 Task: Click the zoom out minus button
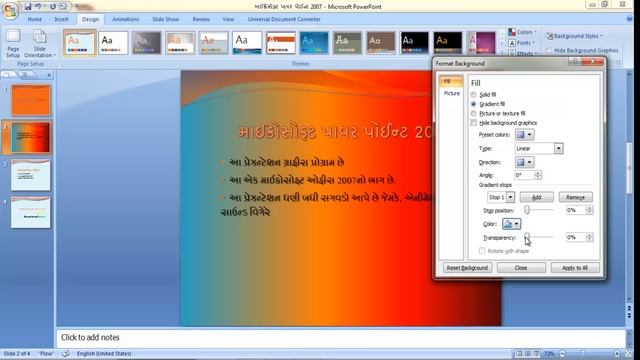(x=562, y=353)
